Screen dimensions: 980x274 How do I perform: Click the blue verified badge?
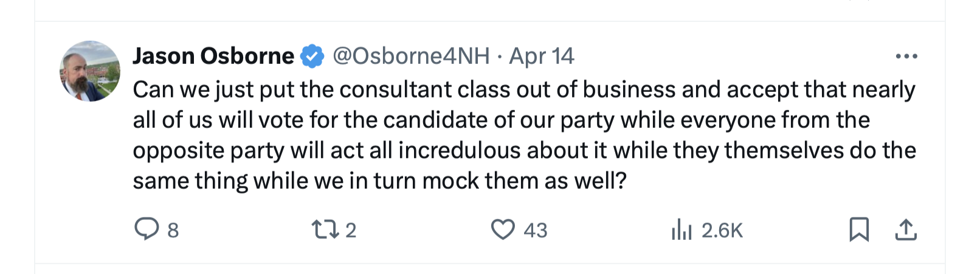point(312,56)
